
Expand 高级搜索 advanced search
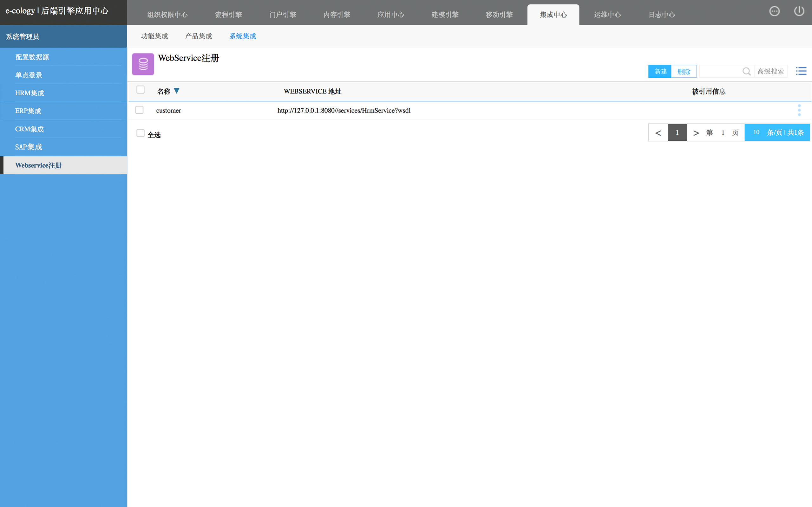coord(770,71)
